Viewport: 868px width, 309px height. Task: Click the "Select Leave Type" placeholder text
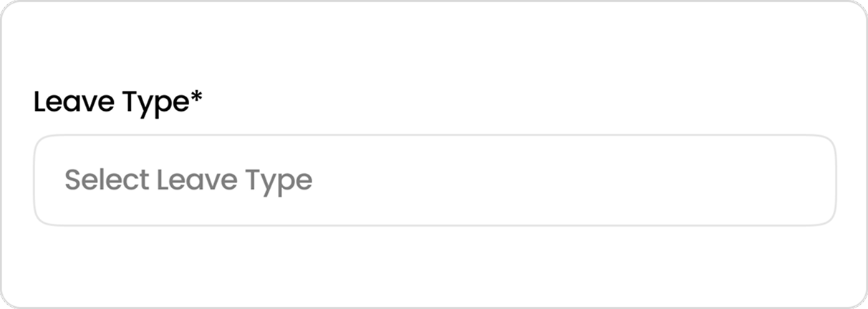[x=188, y=181]
